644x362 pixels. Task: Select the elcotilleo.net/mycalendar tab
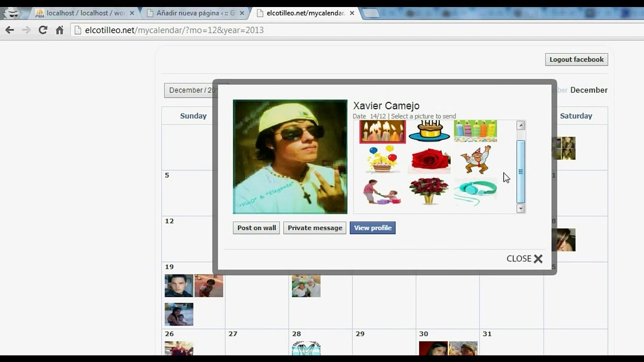click(x=305, y=13)
